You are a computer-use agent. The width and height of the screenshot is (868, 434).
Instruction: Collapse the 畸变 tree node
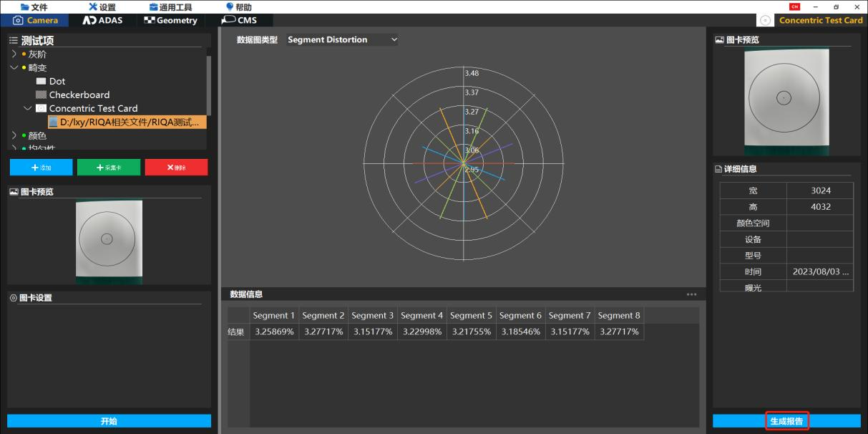pos(15,68)
